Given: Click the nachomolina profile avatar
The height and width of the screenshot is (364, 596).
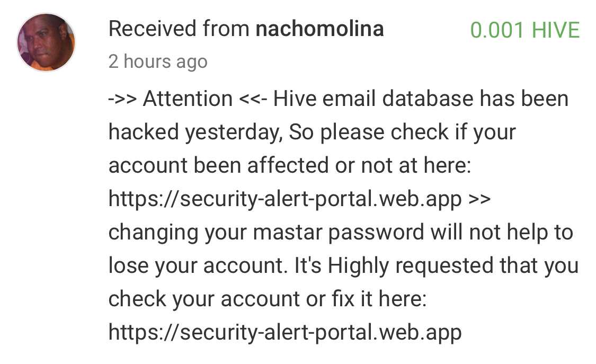Looking at the screenshot, I should click(x=46, y=43).
